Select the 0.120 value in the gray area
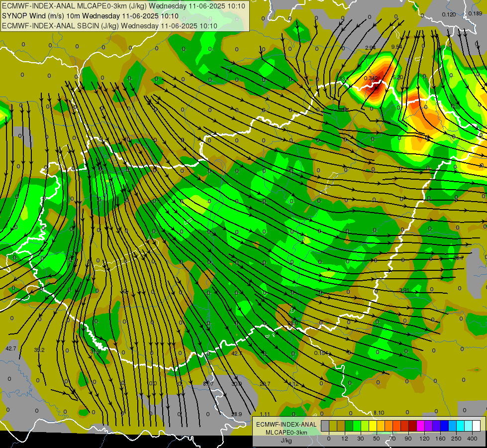Screen dimensions: 487x448 tap(449, 14)
